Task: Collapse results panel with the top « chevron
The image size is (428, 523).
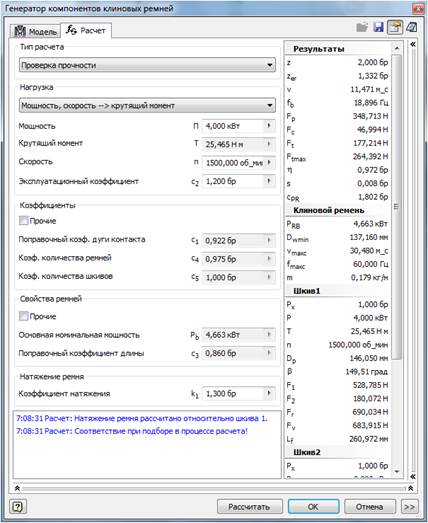Action: pyautogui.click(x=413, y=44)
